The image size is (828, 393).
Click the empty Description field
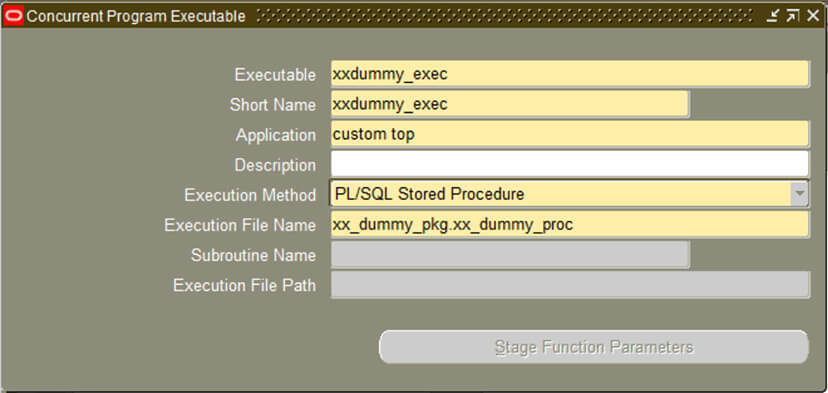pyautogui.click(x=570, y=164)
